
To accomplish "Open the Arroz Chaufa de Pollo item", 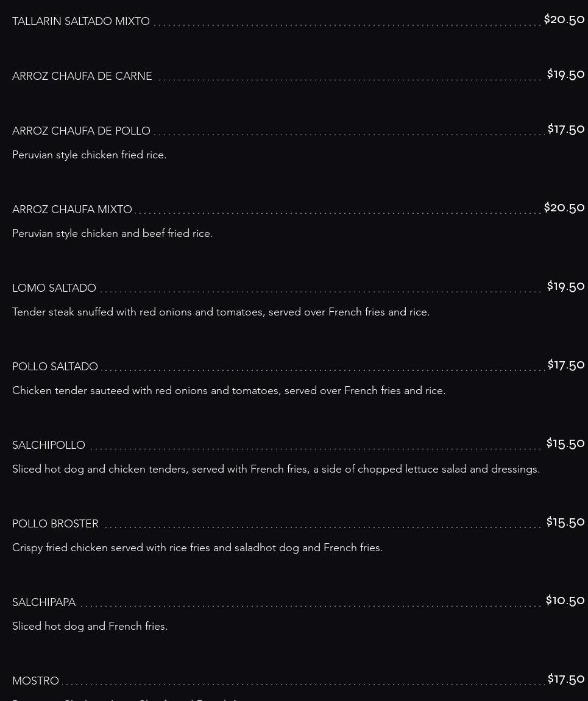I will 82,131.
